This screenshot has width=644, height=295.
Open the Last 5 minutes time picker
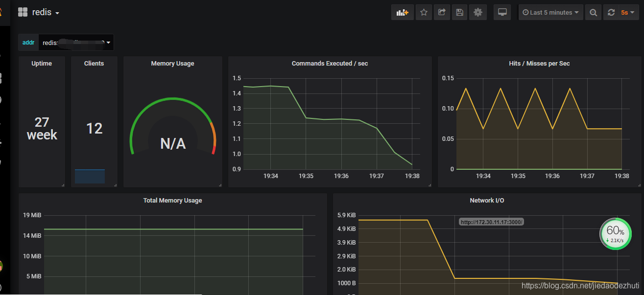[551, 13]
